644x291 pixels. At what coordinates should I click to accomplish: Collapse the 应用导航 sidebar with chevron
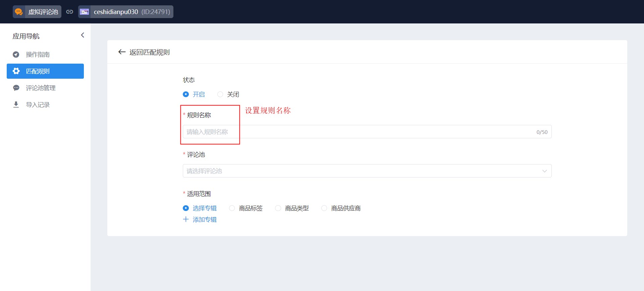[83, 35]
